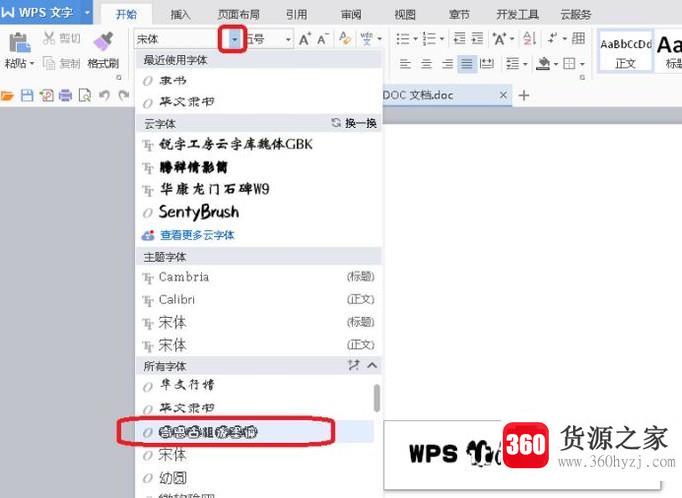Viewport: 682px width, 498px height.
Task: Click the open folder icon in quick toolbar
Action: point(7,95)
